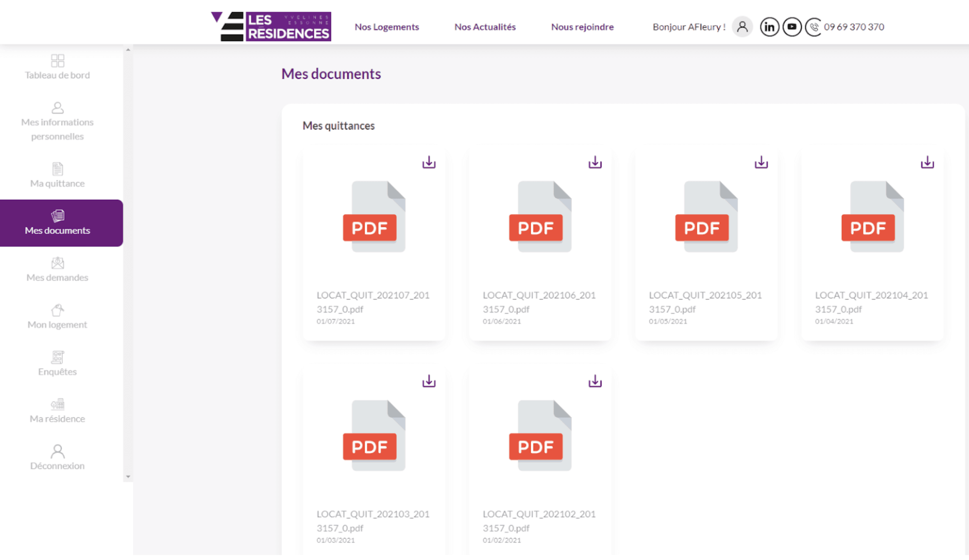Open the LinkedIn page icon
Viewport: 969px width, 560px height.
[x=769, y=27]
